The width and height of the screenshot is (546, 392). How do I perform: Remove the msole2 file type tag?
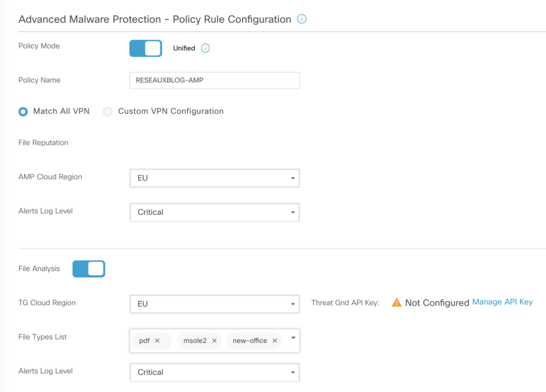(x=214, y=341)
